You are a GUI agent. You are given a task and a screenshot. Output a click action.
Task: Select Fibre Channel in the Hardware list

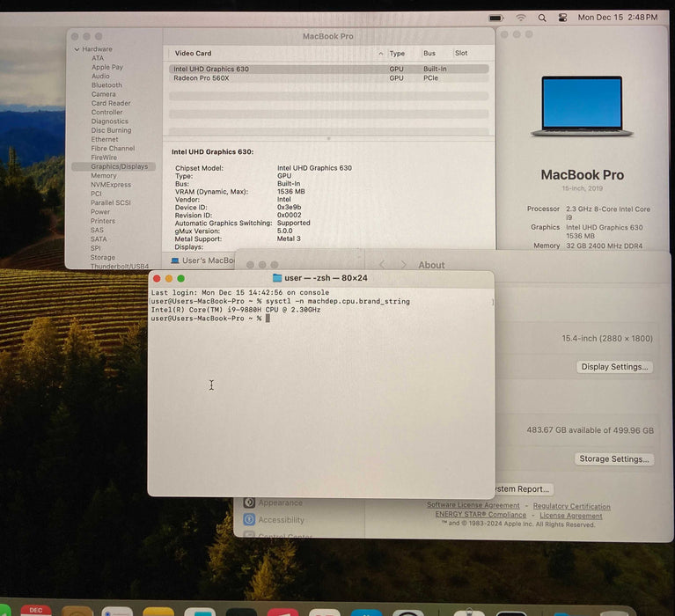pos(113,149)
